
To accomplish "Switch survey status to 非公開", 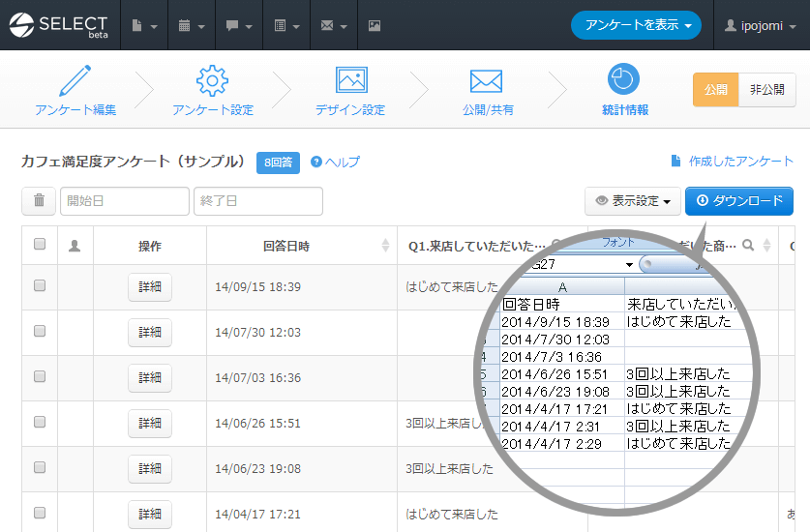I will 766,89.
